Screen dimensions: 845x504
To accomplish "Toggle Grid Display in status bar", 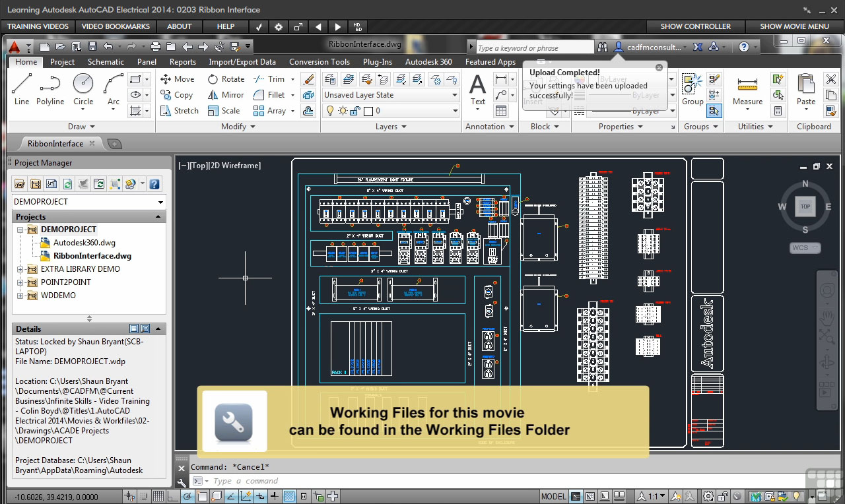I will (158, 496).
